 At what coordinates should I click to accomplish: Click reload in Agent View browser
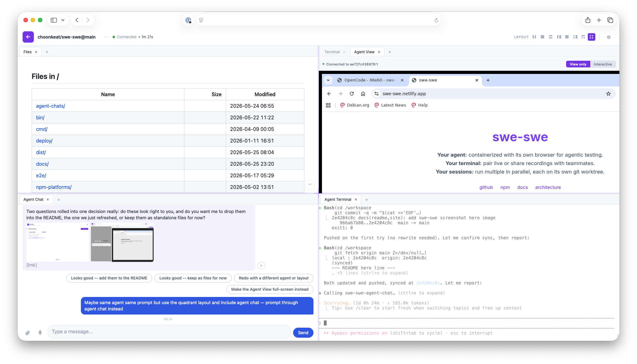352,94
